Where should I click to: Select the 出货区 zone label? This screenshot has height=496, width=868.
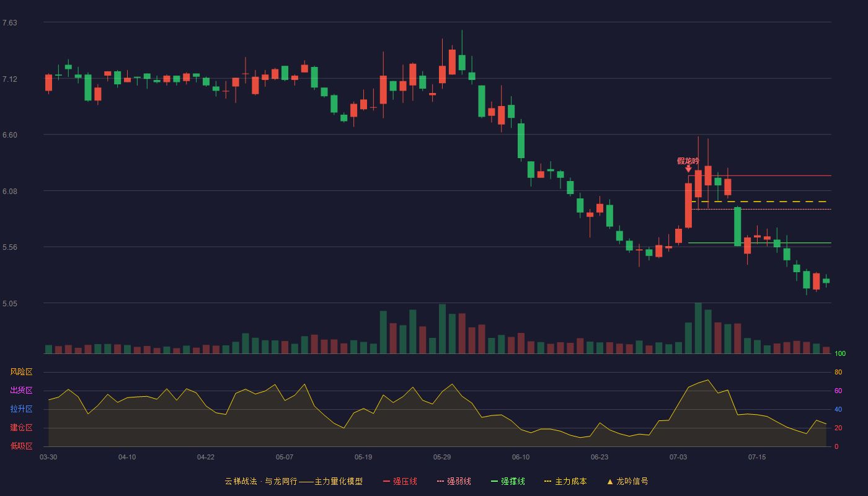click(21, 391)
